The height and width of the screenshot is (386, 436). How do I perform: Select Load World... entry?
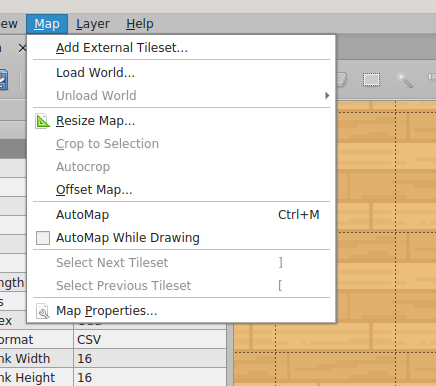click(181, 73)
